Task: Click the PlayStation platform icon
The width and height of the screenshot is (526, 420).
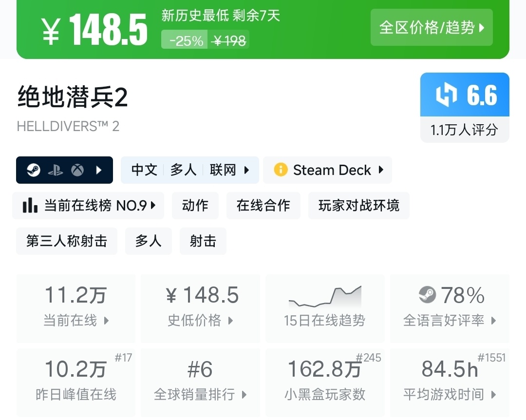Action: [x=56, y=170]
